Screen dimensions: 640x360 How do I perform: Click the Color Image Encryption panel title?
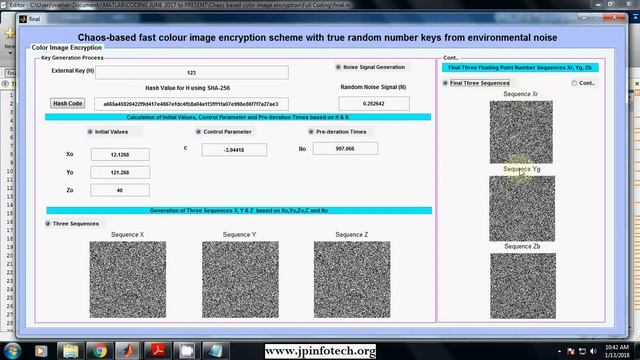tap(67, 47)
